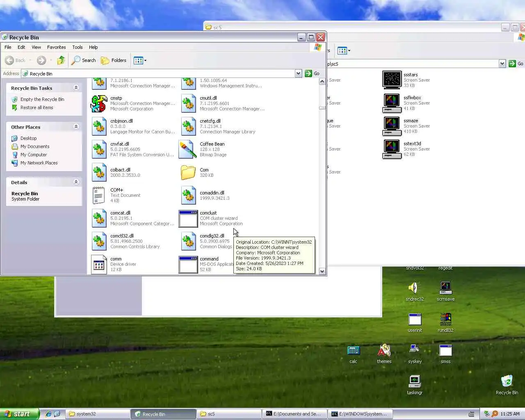Select the Coffee Bean bitmap icon
The image size is (525, 420).
pyautogui.click(x=188, y=150)
